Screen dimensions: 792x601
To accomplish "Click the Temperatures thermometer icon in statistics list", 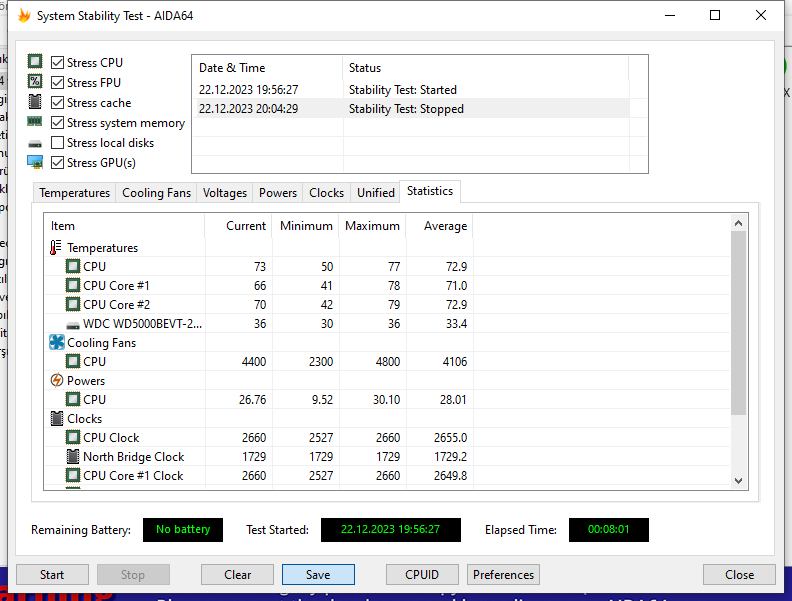I will point(56,247).
